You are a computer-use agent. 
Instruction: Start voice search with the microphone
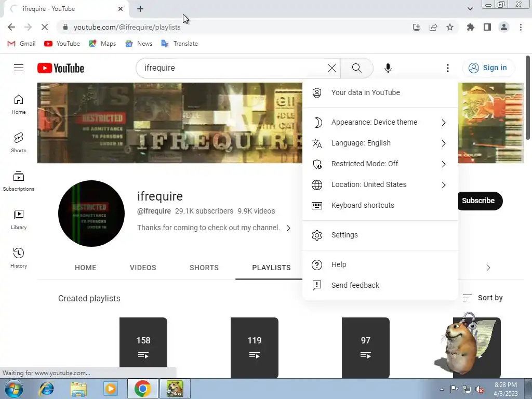[x=388, y=68]
